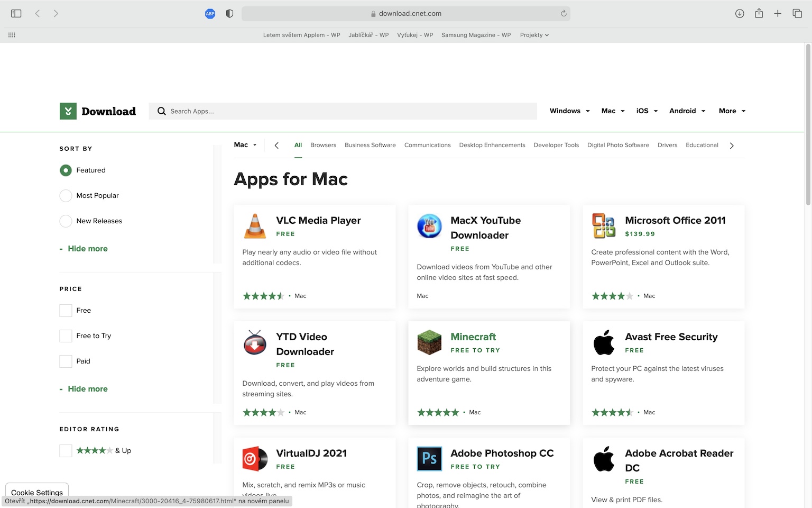Open the Jablíčkář - WP bookmark
The height and width of the screenshot is (508, 812).
click(x=368, y=35)
